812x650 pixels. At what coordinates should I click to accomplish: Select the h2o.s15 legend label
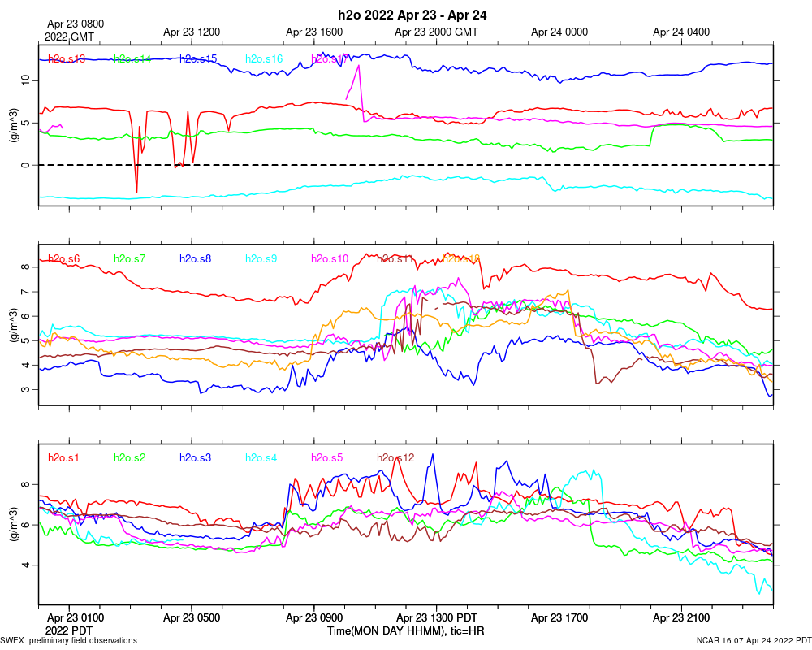(198, 59)
